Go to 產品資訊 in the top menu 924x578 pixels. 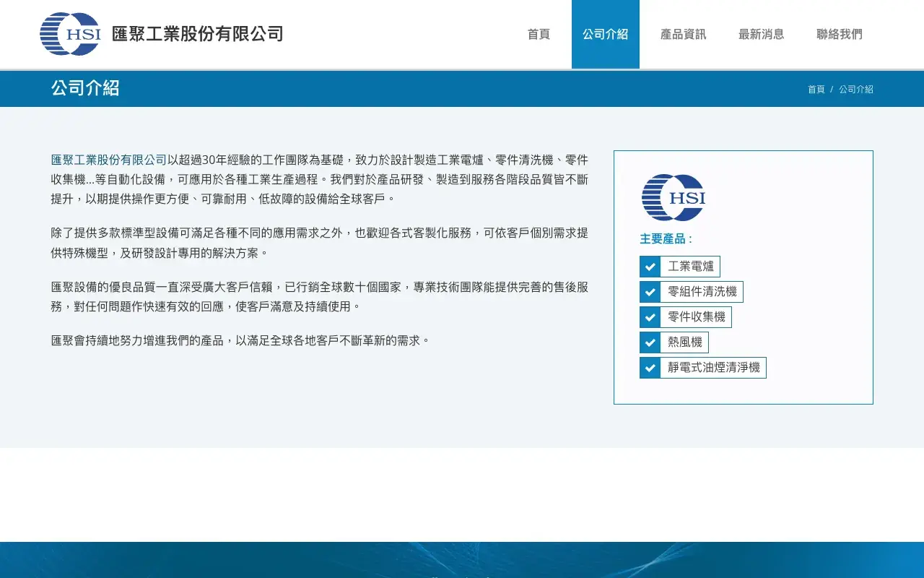683,34
